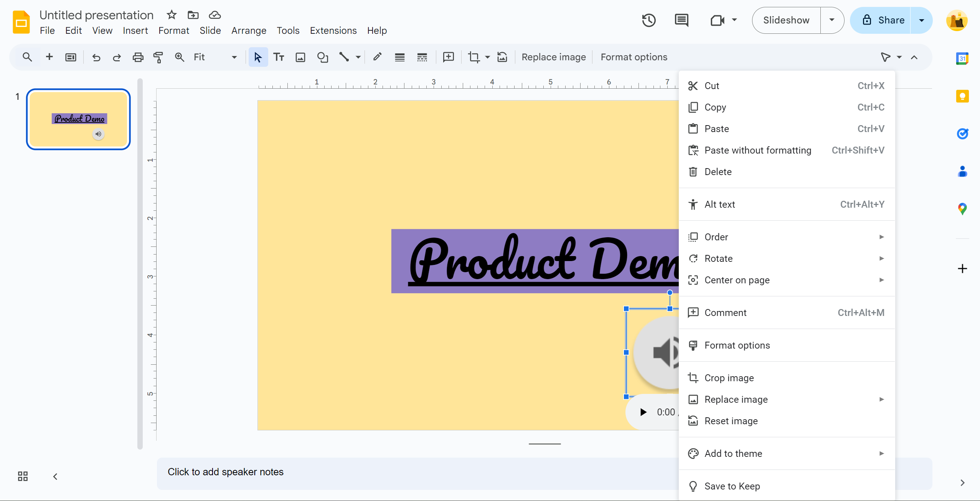The image size is (980, 501).
Task: Click the insert image toolbar icon
Action: [300, 57]
